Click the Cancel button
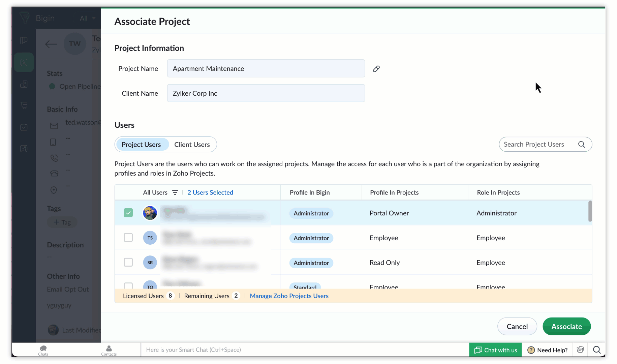Image resolution: width=617 pixels, height=364 pixels. [x=517, y=326]
